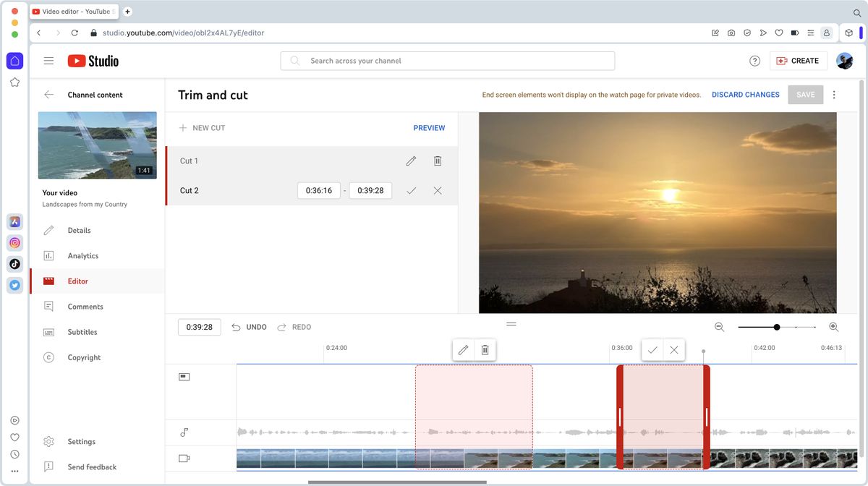Click the PREVIEW link

coord(429,127)
